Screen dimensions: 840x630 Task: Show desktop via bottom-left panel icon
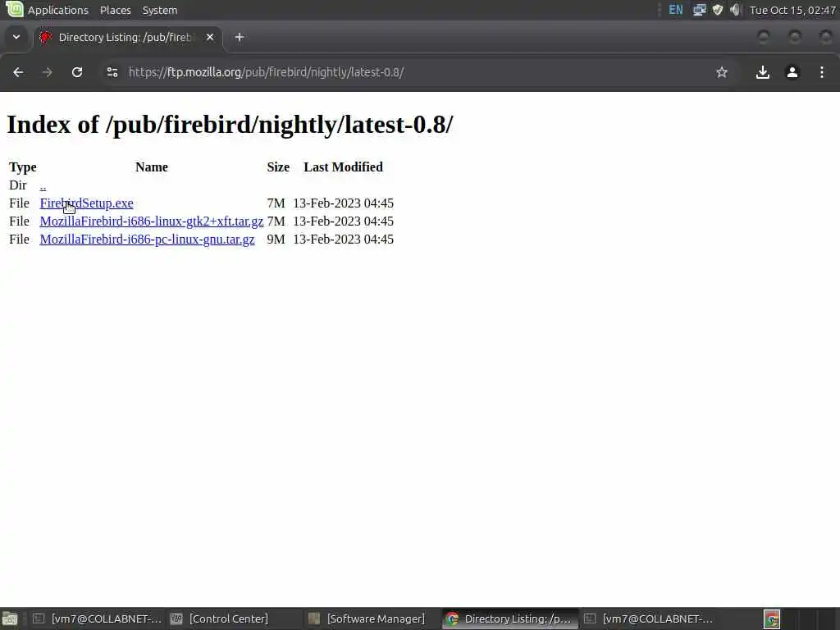10,619
